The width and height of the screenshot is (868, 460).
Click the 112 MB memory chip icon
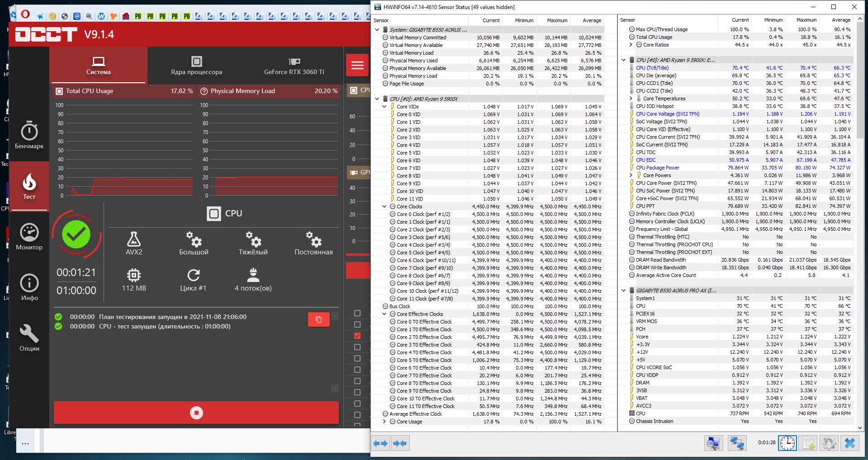point(134,275)
